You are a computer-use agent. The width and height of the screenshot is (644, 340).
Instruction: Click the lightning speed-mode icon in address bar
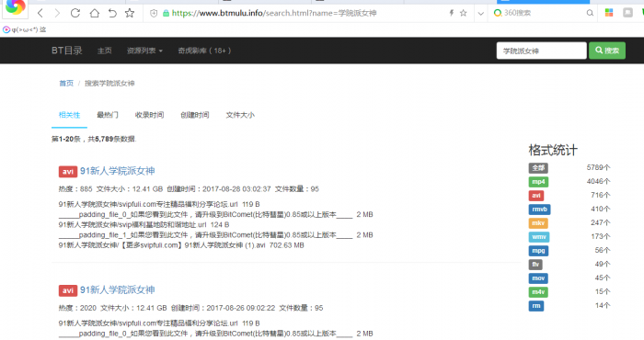(452, 13)
